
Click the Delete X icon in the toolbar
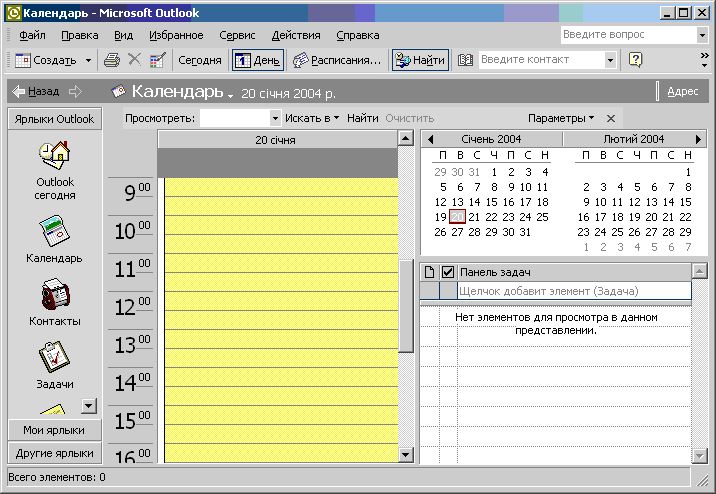(134, 59)
